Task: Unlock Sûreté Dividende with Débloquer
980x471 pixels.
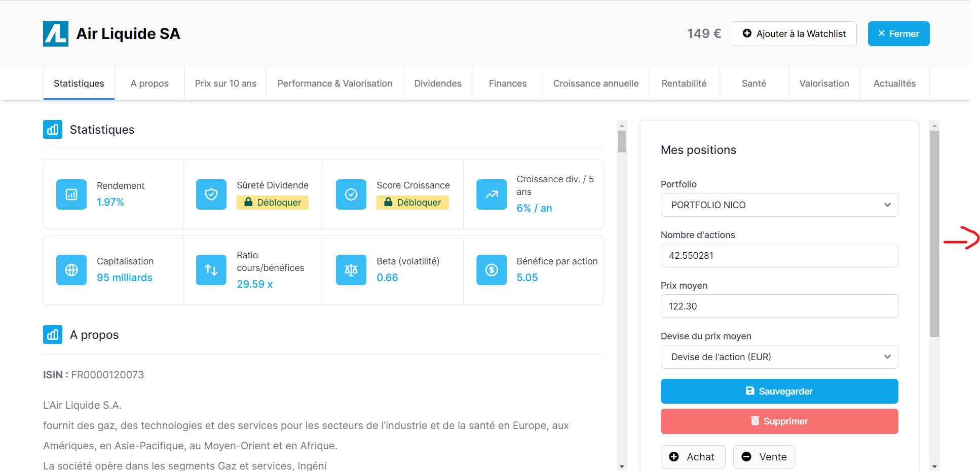Action: click(x=273, y=202)
